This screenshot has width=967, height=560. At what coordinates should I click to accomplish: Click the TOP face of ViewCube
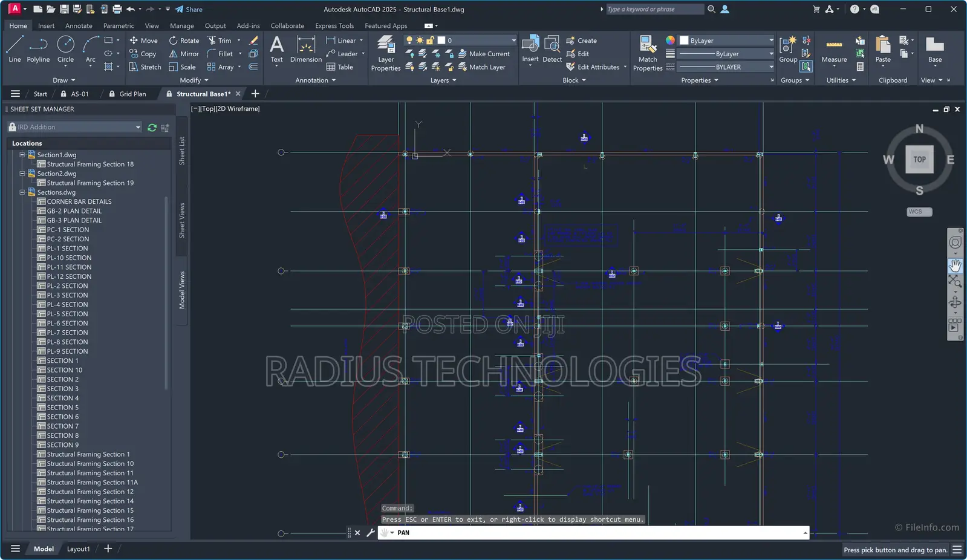click(x=919, y=160)
